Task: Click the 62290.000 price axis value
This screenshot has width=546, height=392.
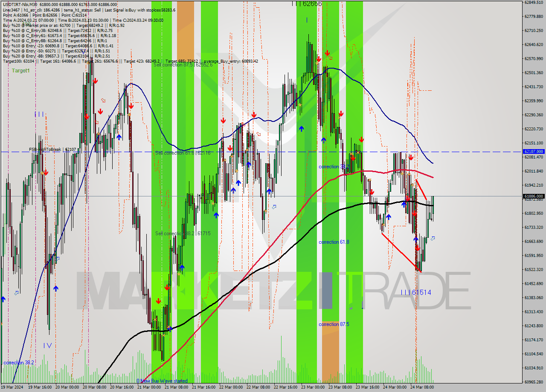Action: (533, 115)
